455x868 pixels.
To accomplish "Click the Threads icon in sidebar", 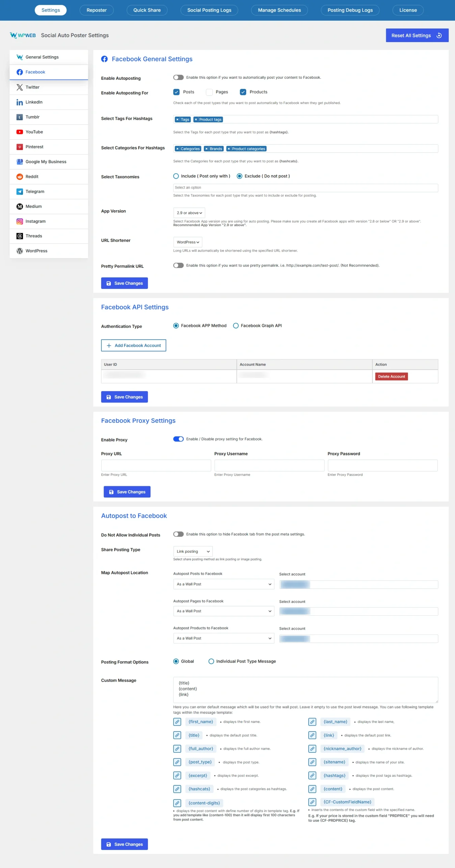I will click(20, 236).
